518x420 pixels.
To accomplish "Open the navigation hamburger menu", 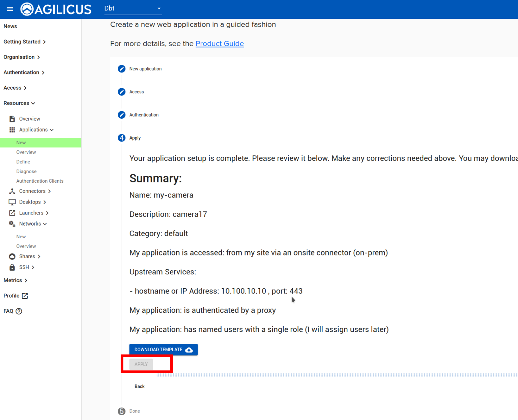I will [x=10, y=9].
